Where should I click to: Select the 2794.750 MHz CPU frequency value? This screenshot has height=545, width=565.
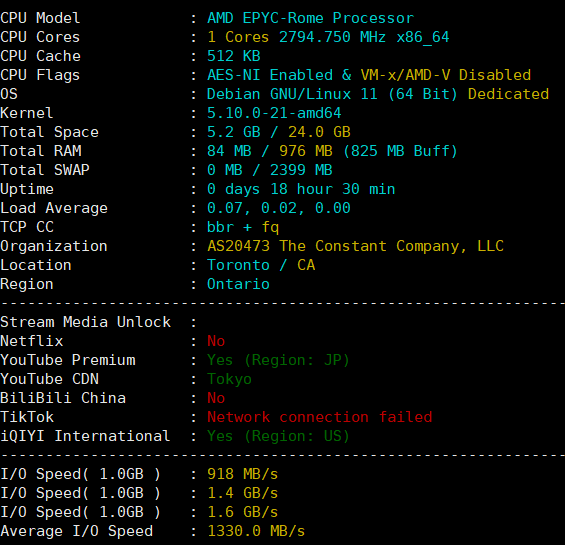[333, 37]
